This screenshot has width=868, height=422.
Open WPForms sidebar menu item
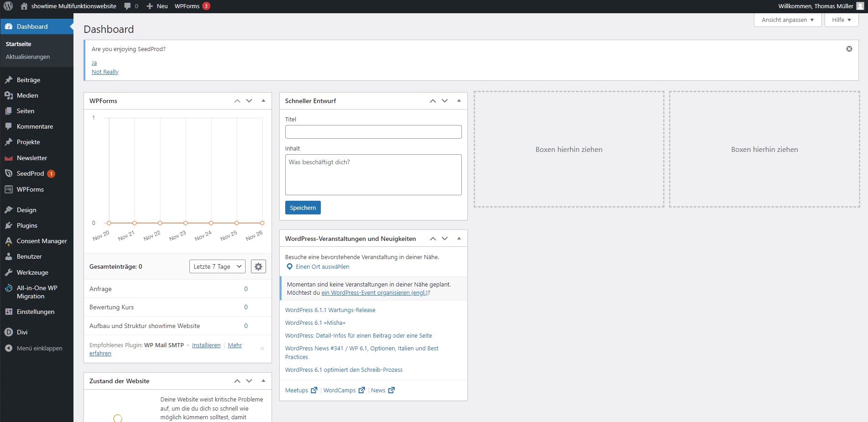37,189
